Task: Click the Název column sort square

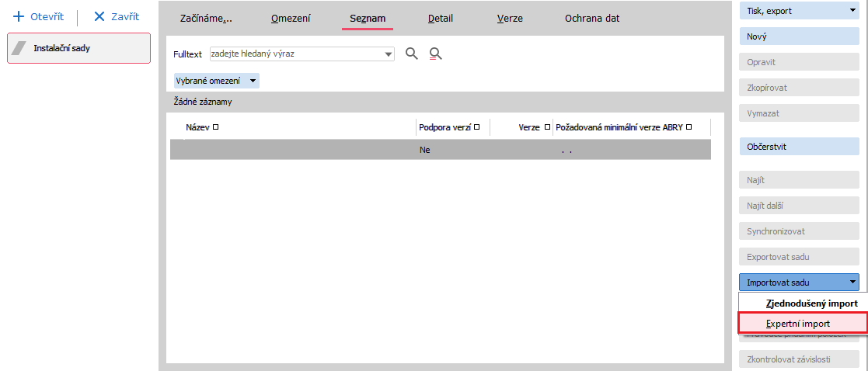Action: click(x=216, y=127)
